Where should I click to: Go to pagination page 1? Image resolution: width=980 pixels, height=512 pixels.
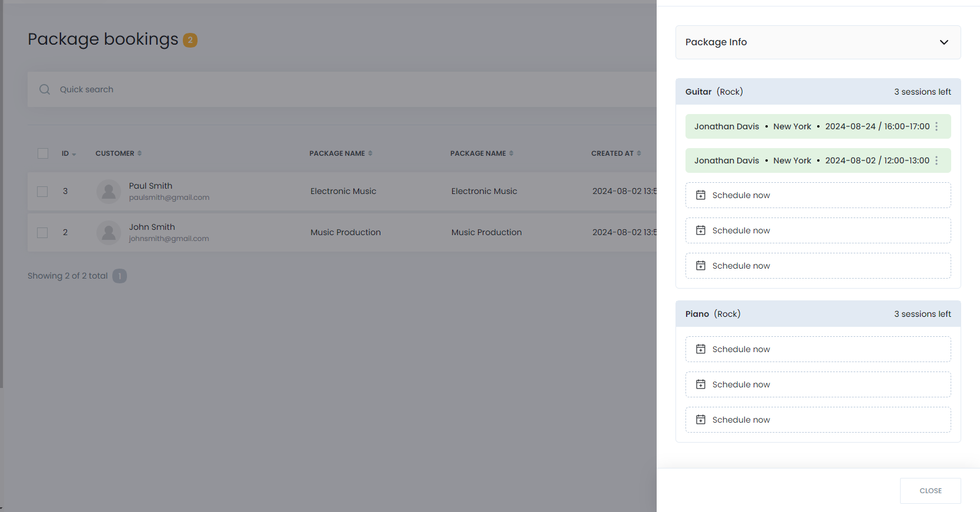(x=119, y=276)
